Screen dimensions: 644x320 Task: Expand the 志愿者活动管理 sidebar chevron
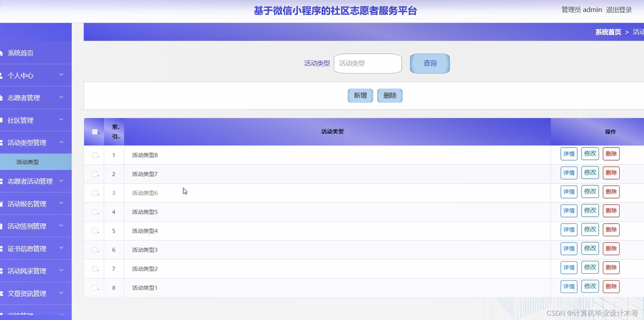[61, 181]
